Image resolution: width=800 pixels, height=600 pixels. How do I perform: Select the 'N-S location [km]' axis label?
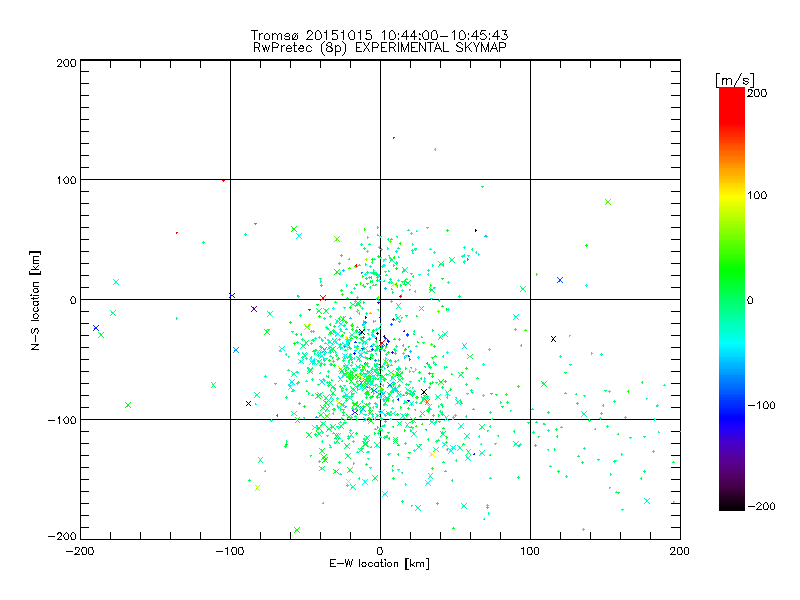(x=35, y=300)
